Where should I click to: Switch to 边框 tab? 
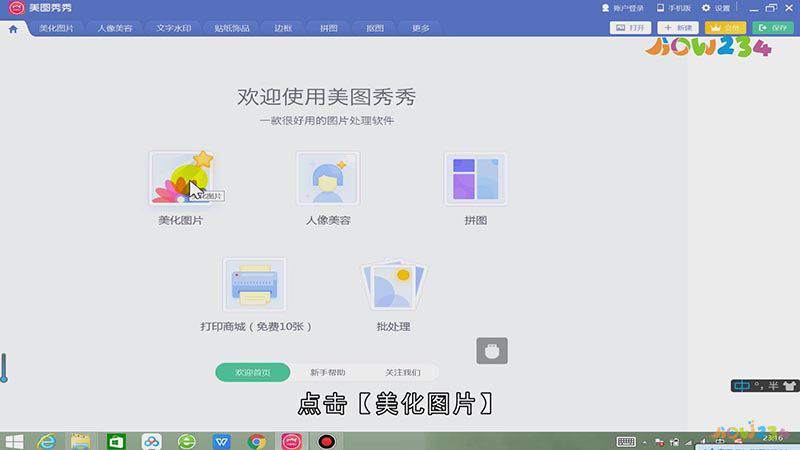tap(283, 28)
